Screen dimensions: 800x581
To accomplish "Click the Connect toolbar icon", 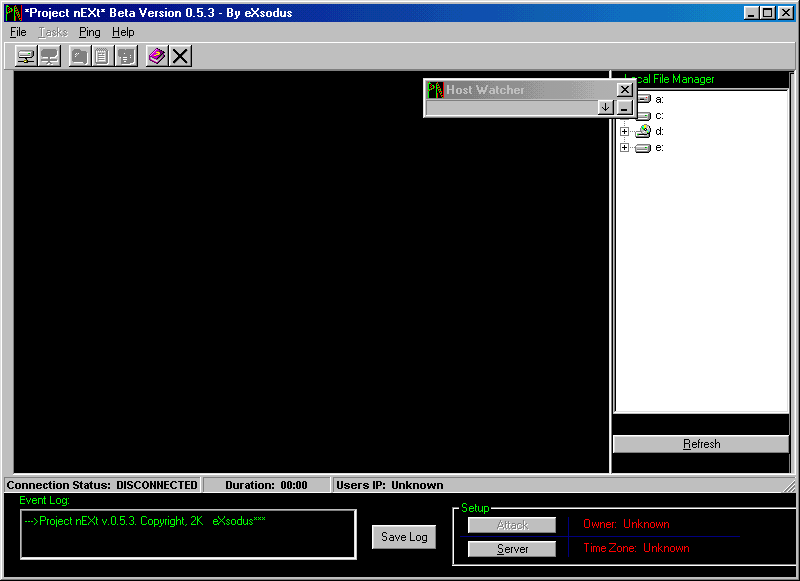I will click(27, 56).
